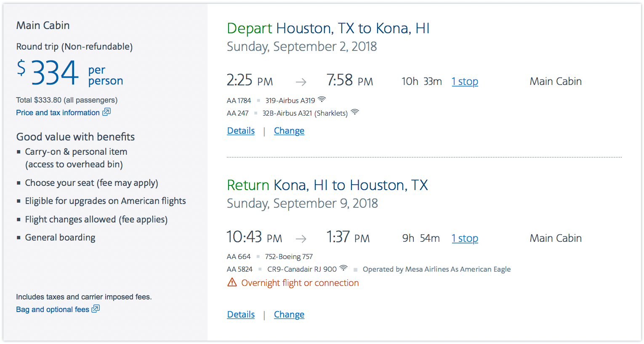Show the 1 stop info for September 9 flight
Image resolution: width=644 pixels, height=344 pixels.
465,238
